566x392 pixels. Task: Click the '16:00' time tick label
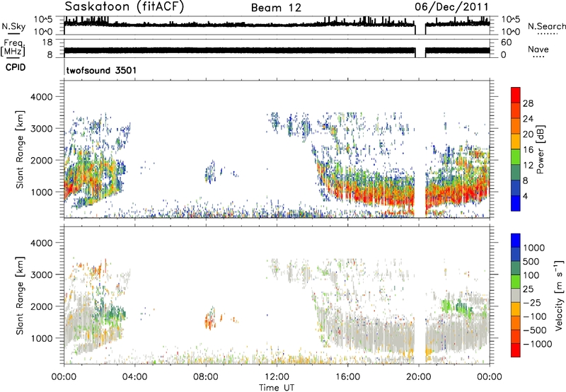347,377
